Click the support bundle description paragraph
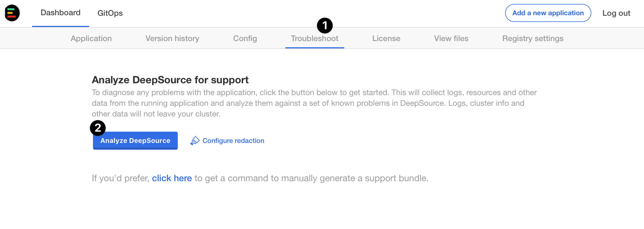Image resolution: width=644 pixels, height=229 pixels. click(314, 103)
